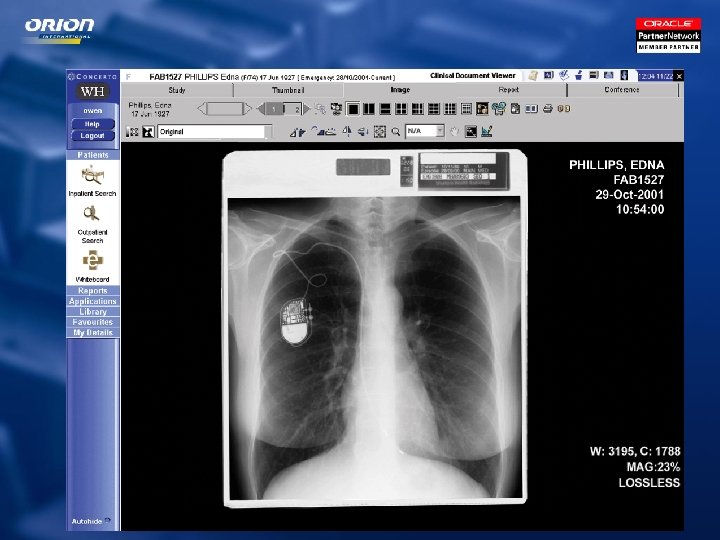This screenshot has width=720, height=540.
Task: Click the magnifying glass zoom tool
Action: click(395, 132)
